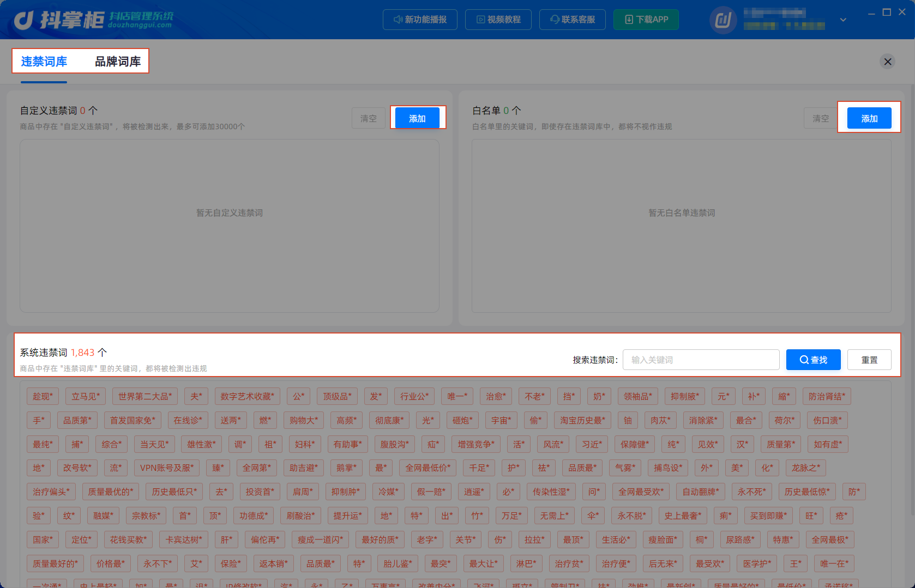Click the 查找 search button
Screen dimensions: 915x588
[x=814, y=360]
